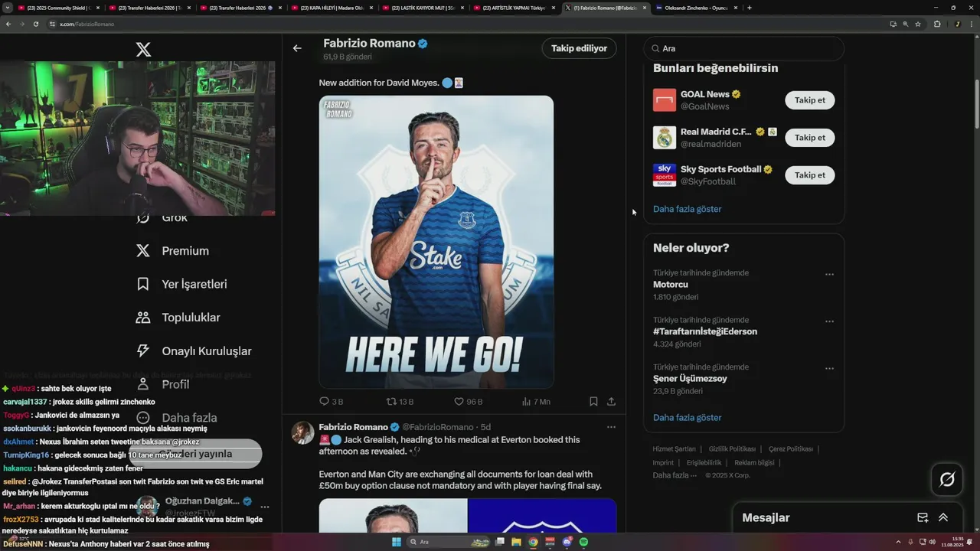The width and height of the screenshot is (980, 551).
Task: Open the Motorcu trending topic
Action: tap(670, 285)
